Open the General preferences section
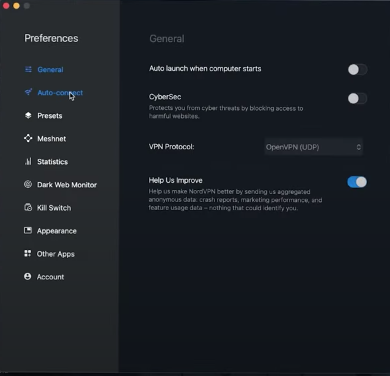 [50, 70]
